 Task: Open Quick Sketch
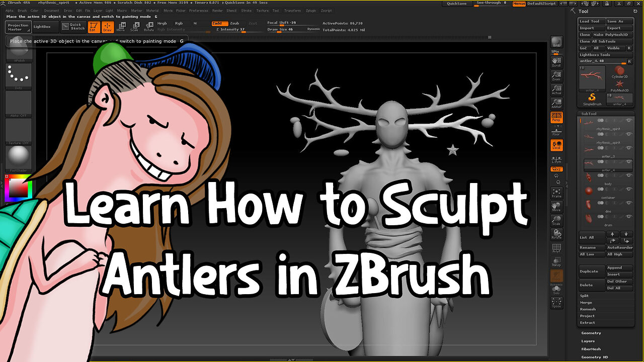(x=73, y=27)
